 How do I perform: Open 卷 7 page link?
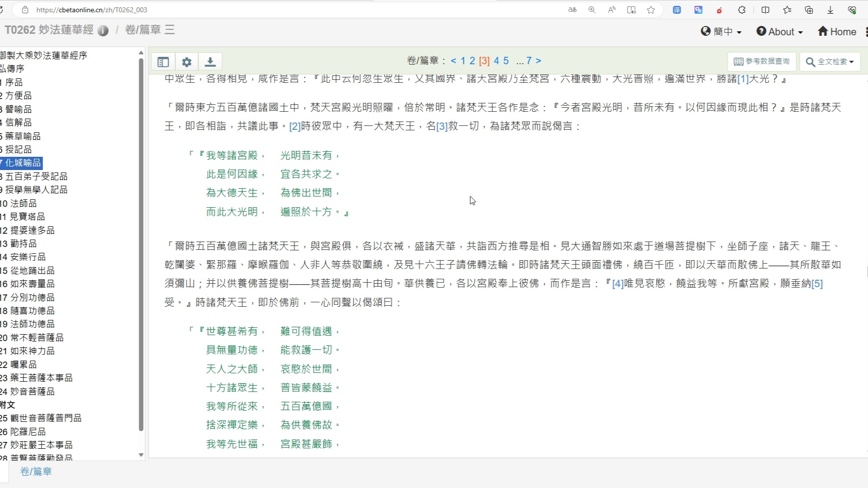coord(529,61)
